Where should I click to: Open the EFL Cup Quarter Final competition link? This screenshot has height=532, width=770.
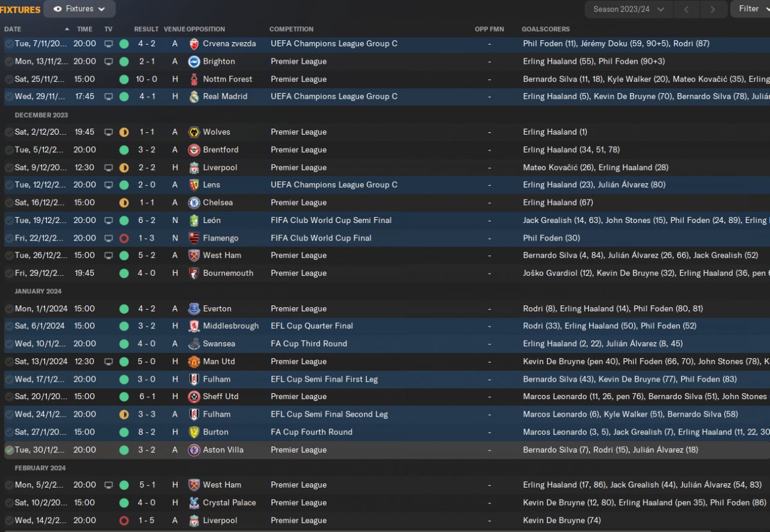[x=312, y=326]
